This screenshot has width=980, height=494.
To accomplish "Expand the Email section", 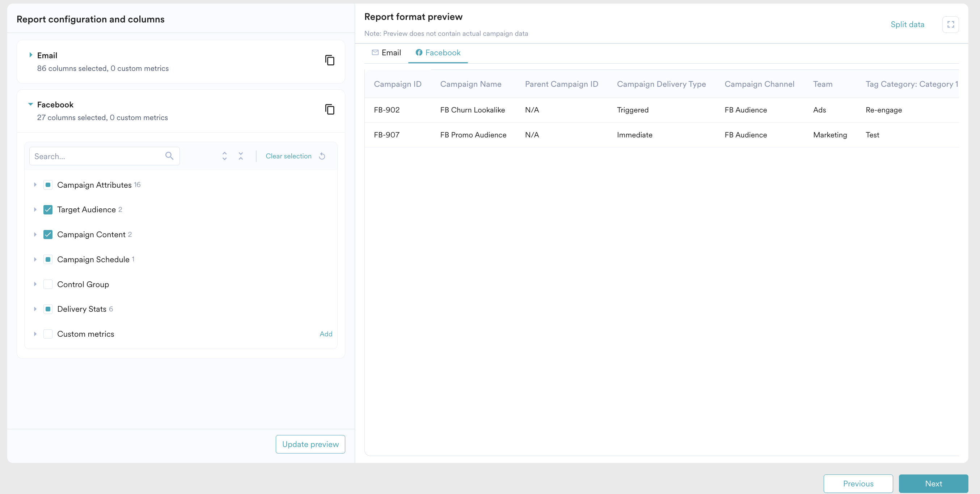I will point(31,55).
